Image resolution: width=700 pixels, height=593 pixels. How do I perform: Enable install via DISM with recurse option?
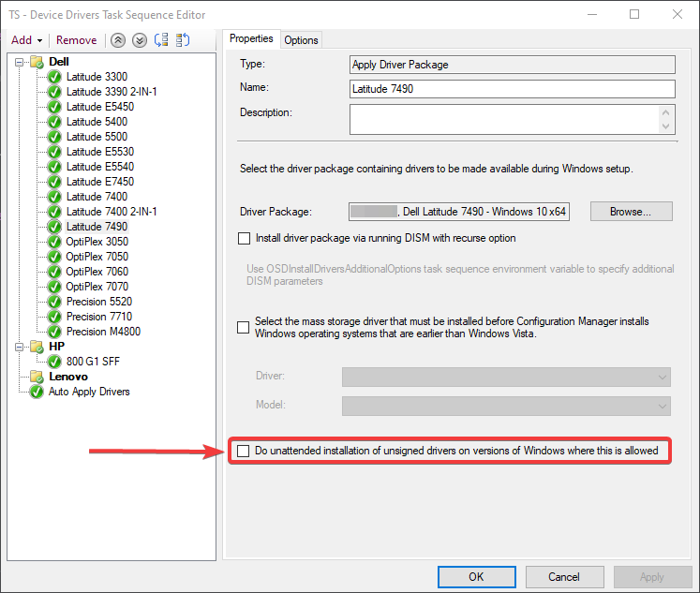[245, 238]
